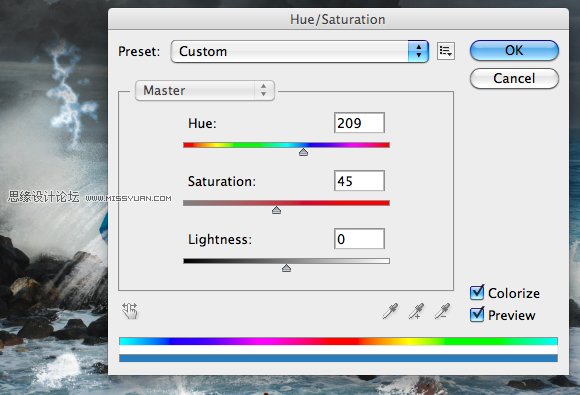Click the Saturation slider handle
This screenshot has height=395, width=580.
(276, 210)
